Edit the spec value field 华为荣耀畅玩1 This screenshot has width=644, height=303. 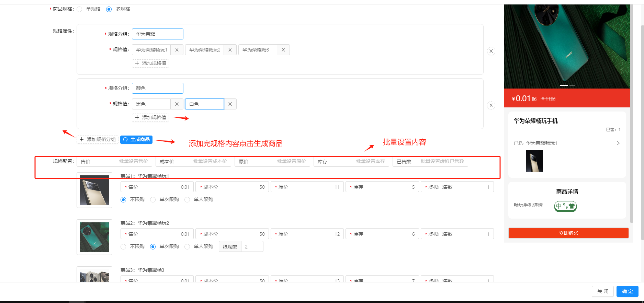tap(151, 50)
